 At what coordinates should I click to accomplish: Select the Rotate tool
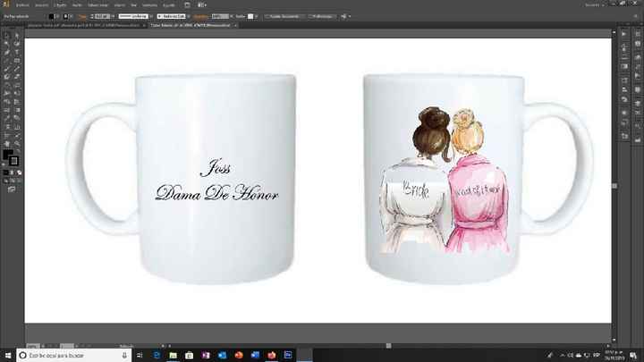coord(6,85)
